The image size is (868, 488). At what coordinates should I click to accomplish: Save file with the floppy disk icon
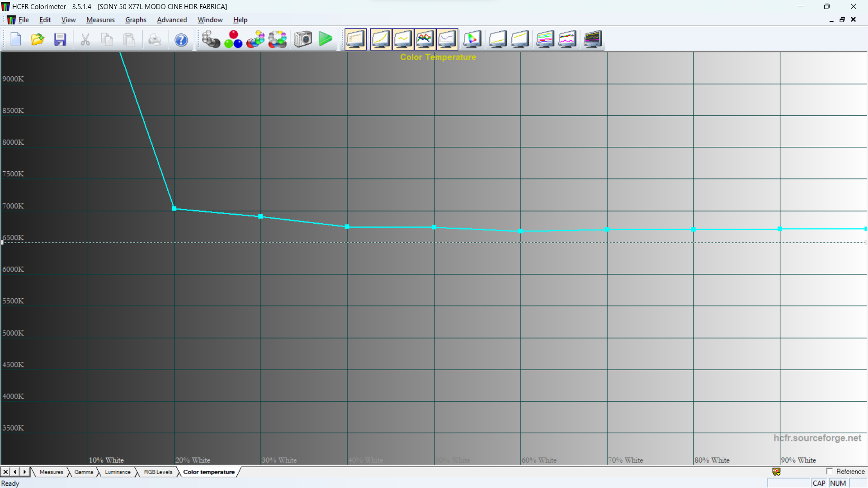(x=60, y=39)
